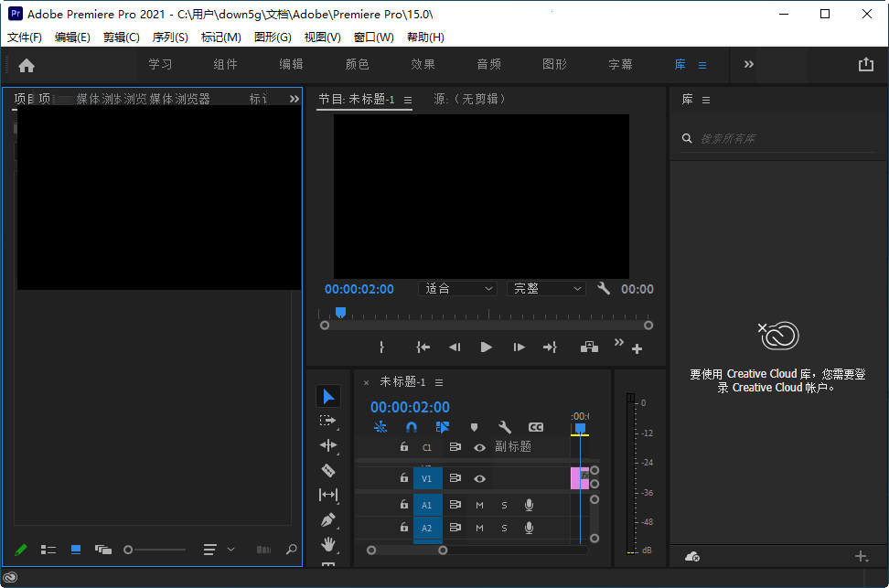The width and height of the screenshot is (889, 588).
Task: Add a new library item plus
Action: (x=862, y=557)
